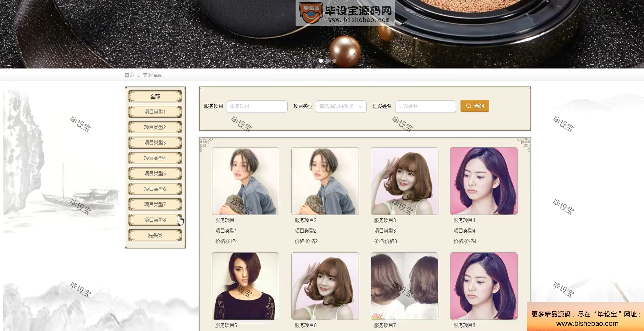Click the 服务项目8 title text
This screenshot has width=644, height=331.
click(464, 325)
